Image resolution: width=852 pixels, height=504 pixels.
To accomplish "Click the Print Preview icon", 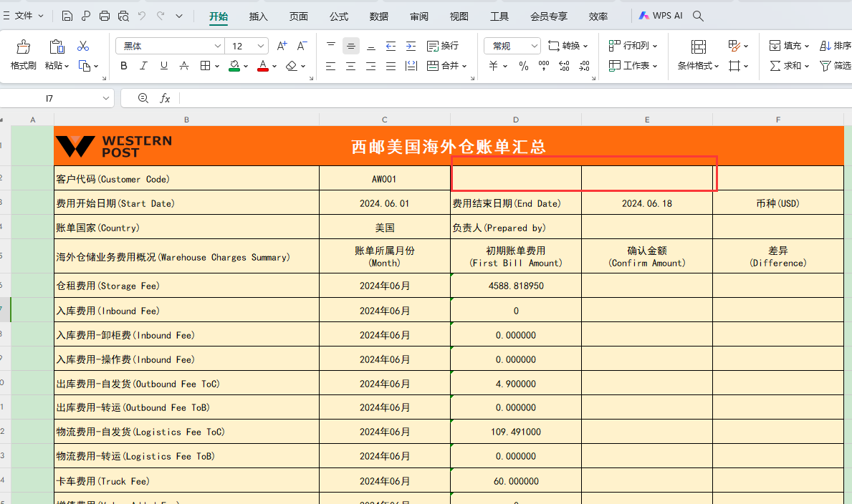I will tap(123, 16).
